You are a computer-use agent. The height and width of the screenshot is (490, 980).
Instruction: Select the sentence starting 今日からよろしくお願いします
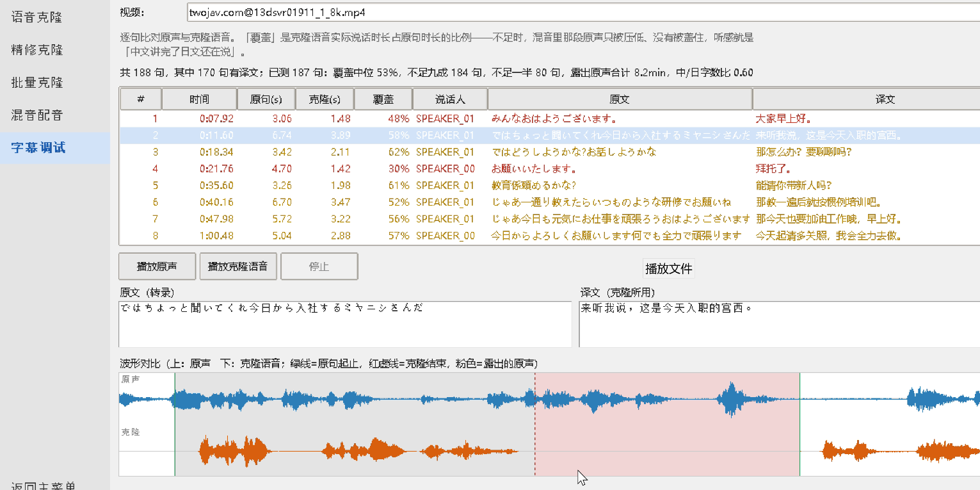click(x=616, y=235)
